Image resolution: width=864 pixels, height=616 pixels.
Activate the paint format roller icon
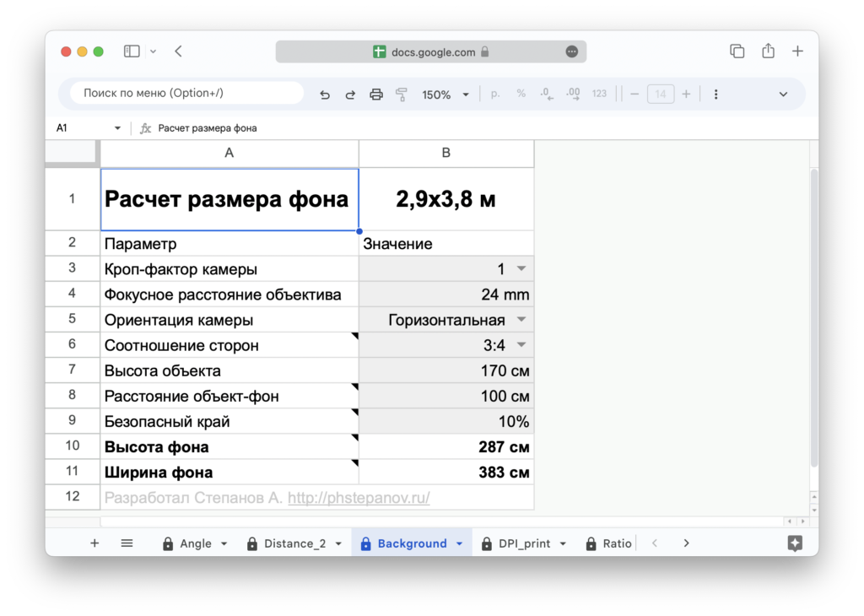[x=402, y=95]
